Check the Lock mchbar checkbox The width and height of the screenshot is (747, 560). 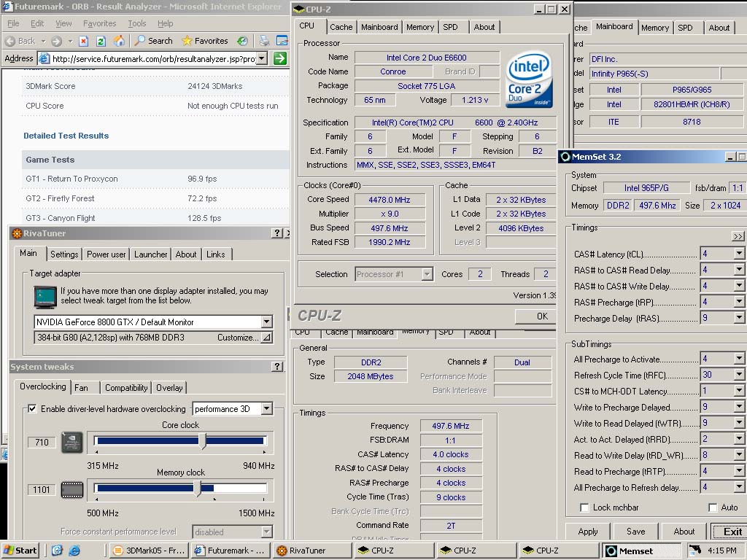click(x=584, y=507)
